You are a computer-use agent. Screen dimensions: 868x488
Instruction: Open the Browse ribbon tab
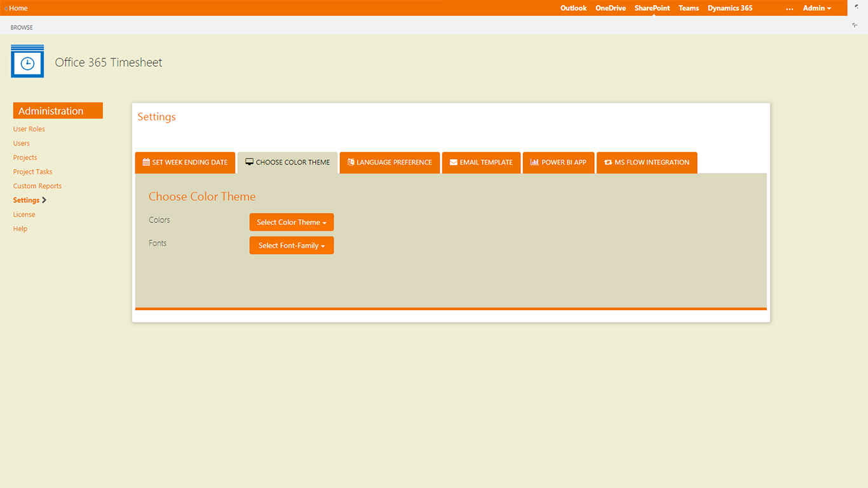(x=22, y=27)
